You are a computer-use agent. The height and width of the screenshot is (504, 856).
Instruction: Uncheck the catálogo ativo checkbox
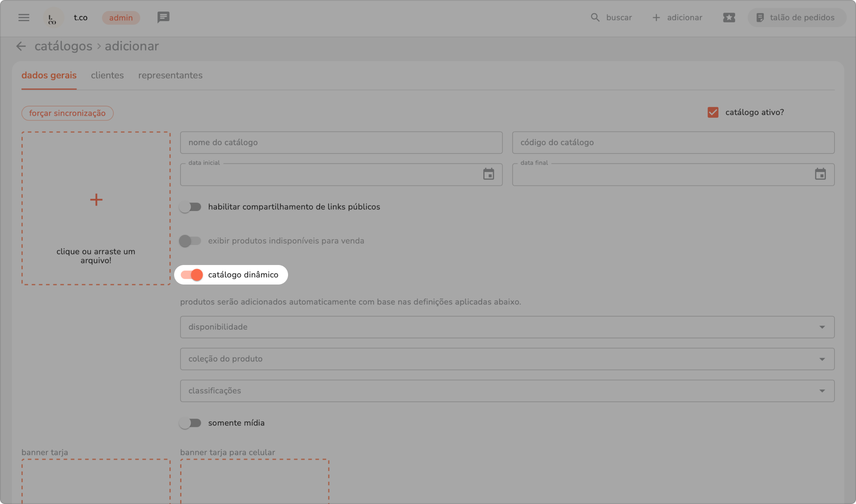[713, 113]
